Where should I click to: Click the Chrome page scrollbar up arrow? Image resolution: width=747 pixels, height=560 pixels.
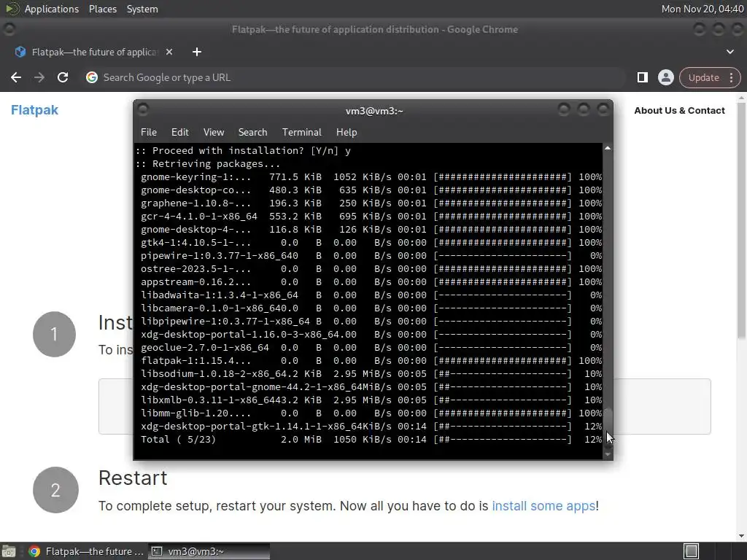(741, 98)
